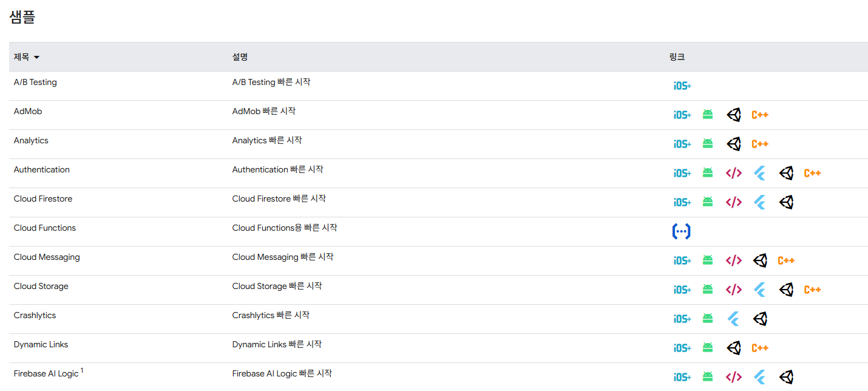The height and width of the screenshot is (391, 868).
Task: Open the iOS+ sample for Dynamic Links
Action: point(682,348)
